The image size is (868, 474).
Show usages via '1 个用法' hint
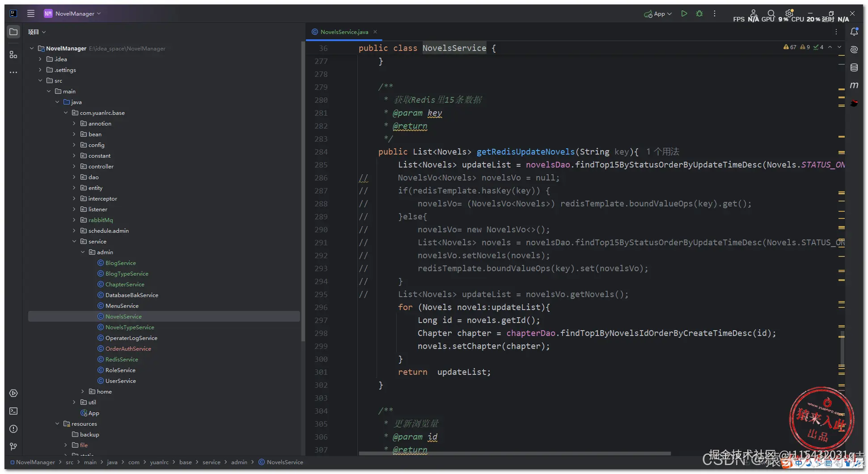tap(662, 151)
